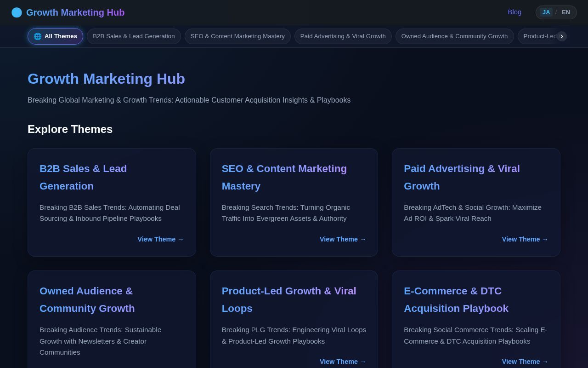This screenshot has height=368, width=588.
Task: Open B2B Sales & Lead Generation card title
Action: (x=83, y=178)
